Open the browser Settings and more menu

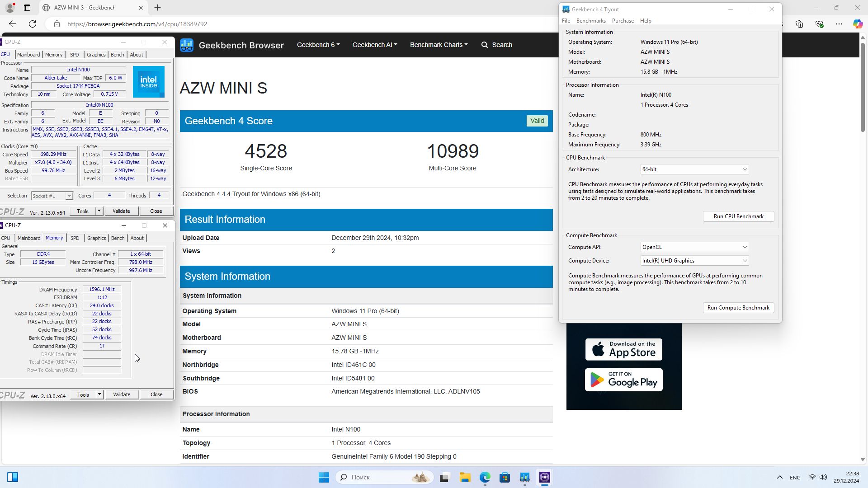click(x=839, y=24)
